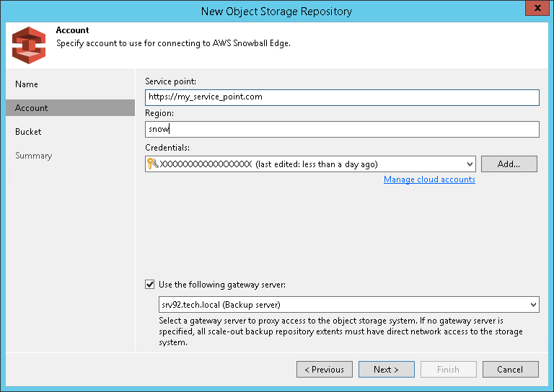This screenshot has height=392, width=554.
Task: Click the Finish button
Action: point(448,370)
